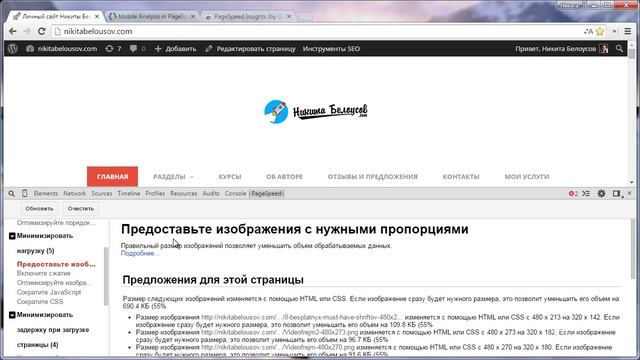Open the МОИ УСЛУГИ page
The width and height of the screenshot is (640, 360).
coord(527,177)
